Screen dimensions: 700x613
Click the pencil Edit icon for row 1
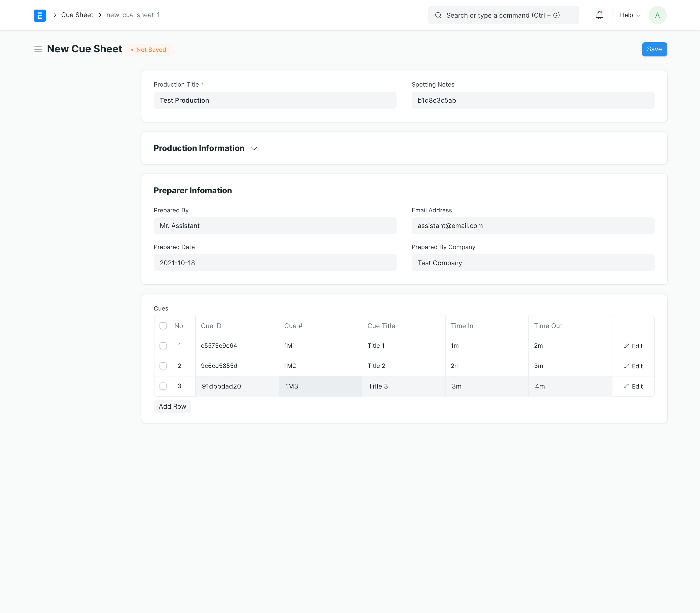626,346
